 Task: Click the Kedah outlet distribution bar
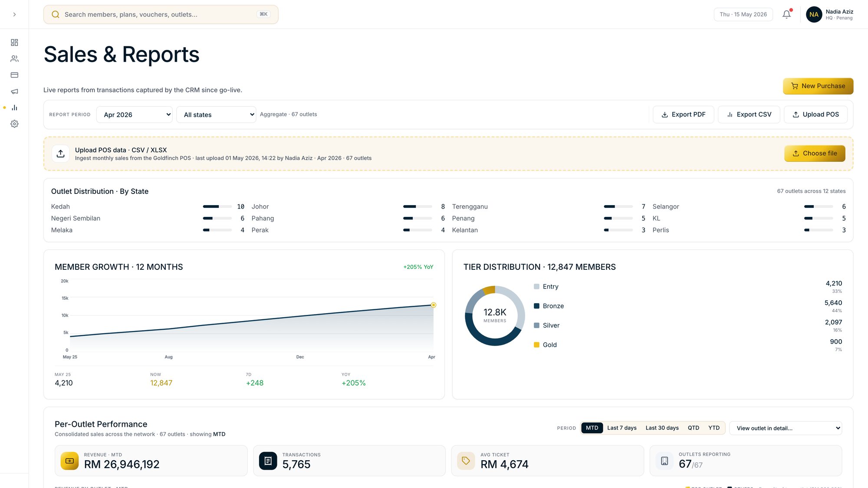pos(217,206)
